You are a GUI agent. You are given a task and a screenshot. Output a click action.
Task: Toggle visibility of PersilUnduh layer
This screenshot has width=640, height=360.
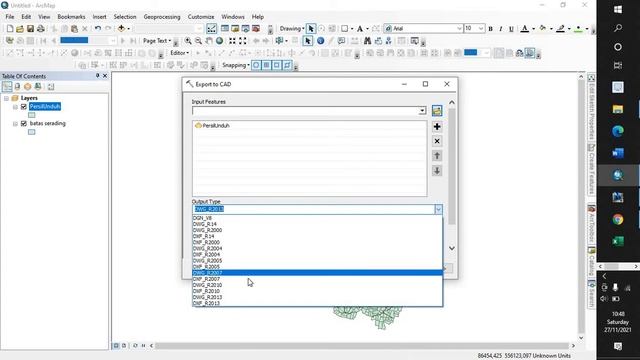(x=24, y=107)
